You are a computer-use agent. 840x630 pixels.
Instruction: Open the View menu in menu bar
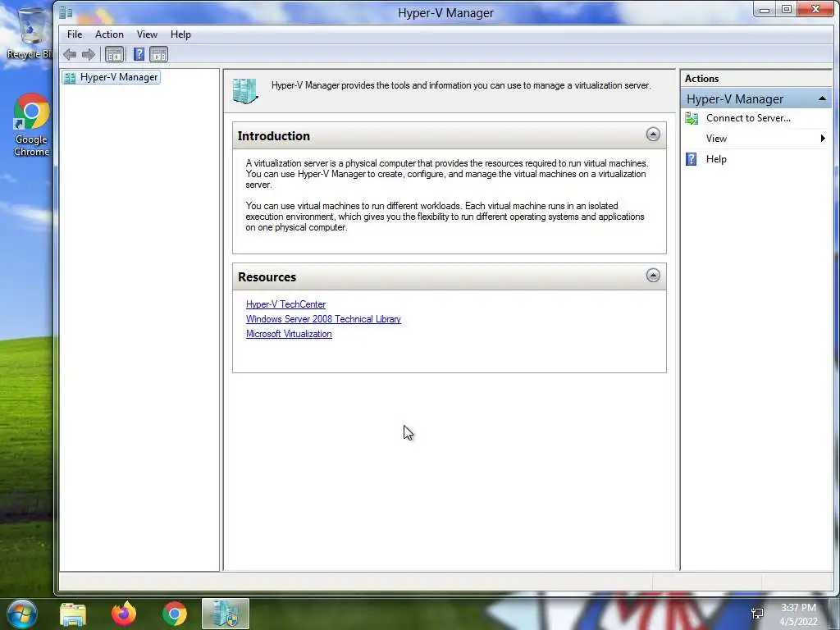[147, 34]
